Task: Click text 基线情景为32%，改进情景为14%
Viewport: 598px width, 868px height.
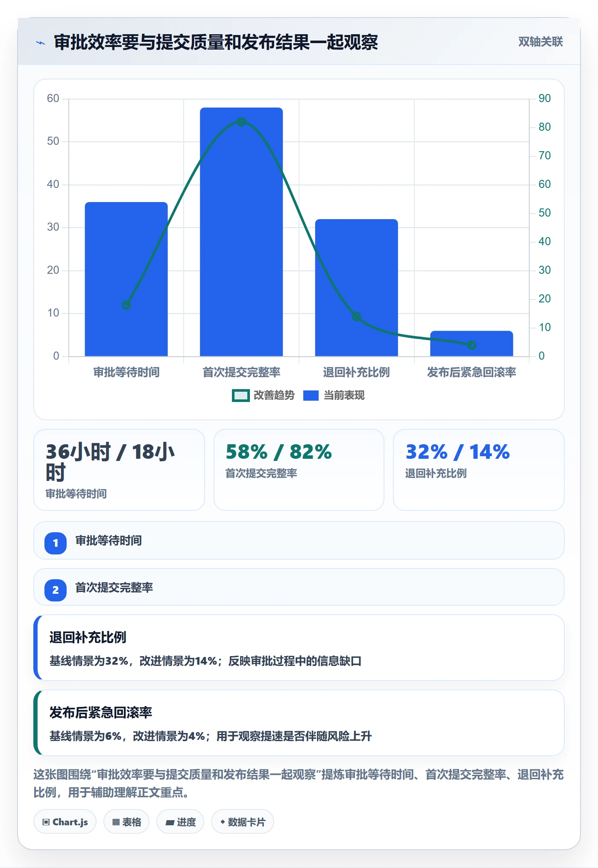Action: click(133, 661)
